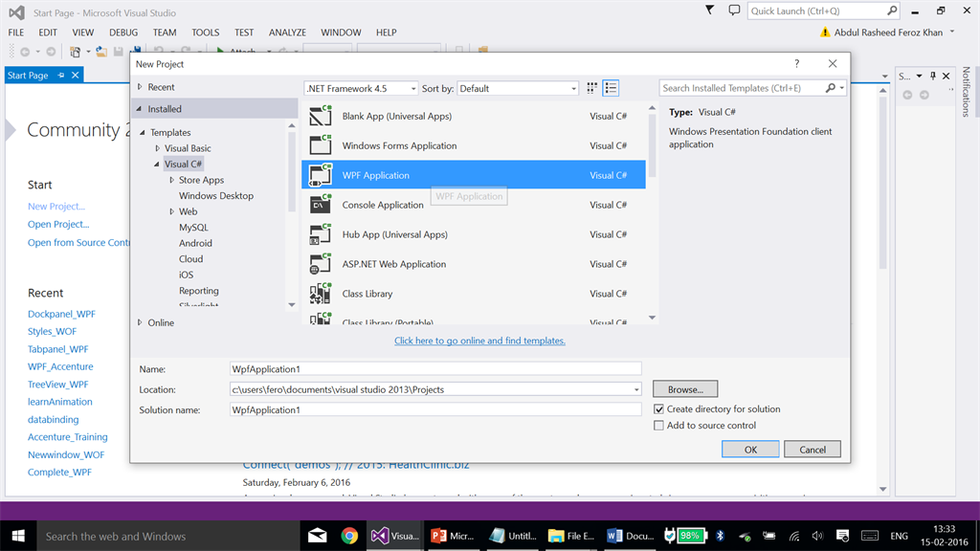Click the Open File toolbar folder icon
The width and height of the screenshot is (980, 551).
click(101, 52)
